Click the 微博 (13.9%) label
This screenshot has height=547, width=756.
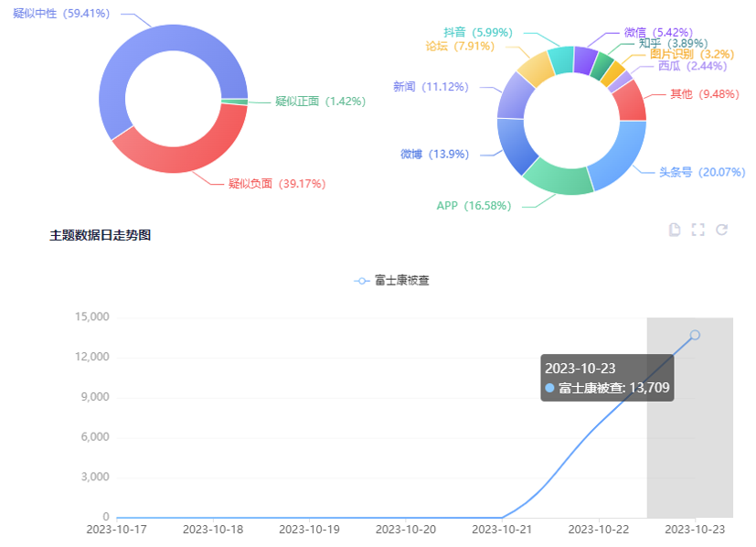[x=434, y=155]
